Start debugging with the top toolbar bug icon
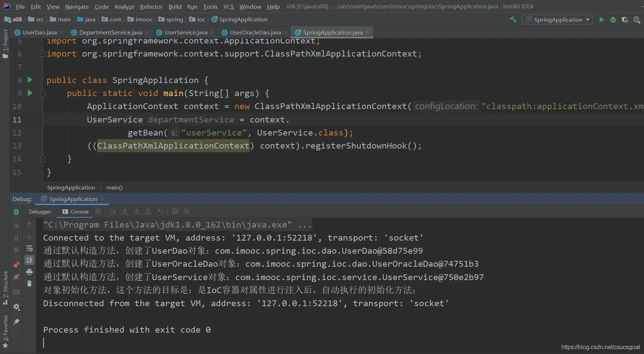 pyautogui.click(x=613, y=20)
